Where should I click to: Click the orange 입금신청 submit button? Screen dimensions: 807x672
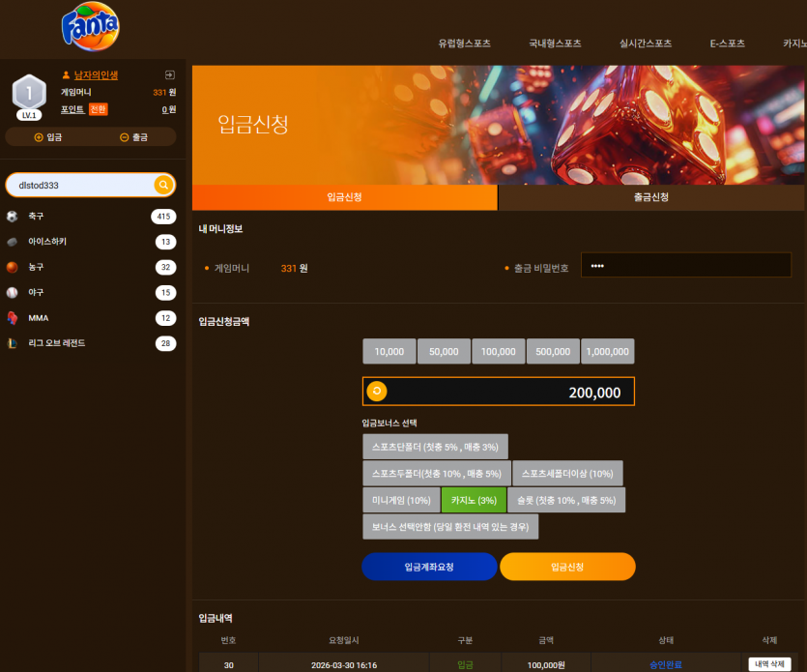click(567, 567)
